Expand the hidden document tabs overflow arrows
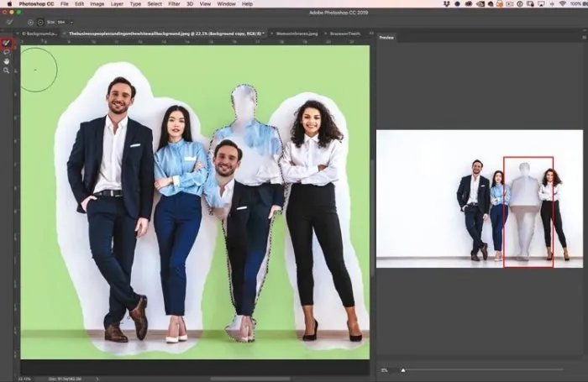588x382 pixels. 370,34
